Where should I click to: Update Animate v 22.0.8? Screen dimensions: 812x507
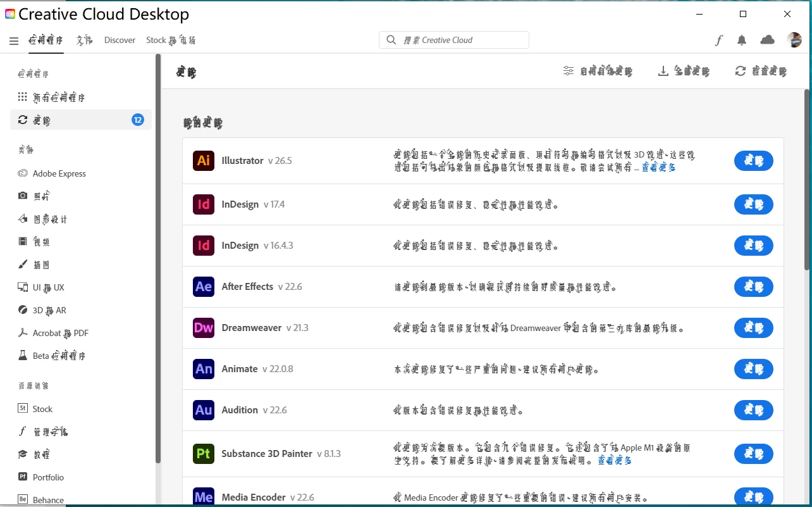(753, 369)
